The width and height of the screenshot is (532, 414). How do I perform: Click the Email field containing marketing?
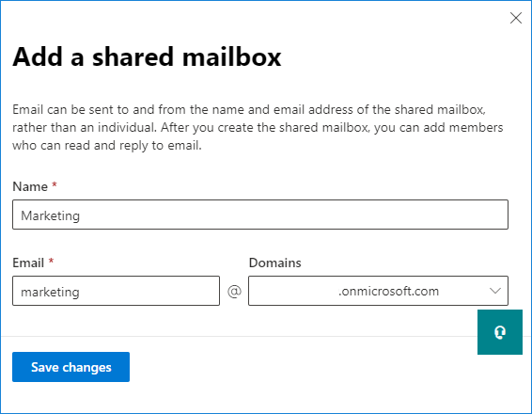point(116,291)
